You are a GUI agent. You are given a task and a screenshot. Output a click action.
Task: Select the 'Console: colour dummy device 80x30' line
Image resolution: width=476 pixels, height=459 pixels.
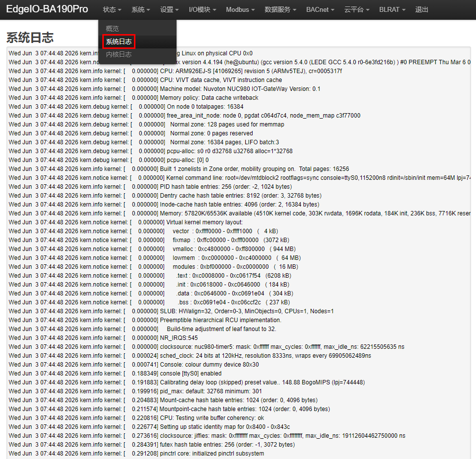click(x=133, y=365)
